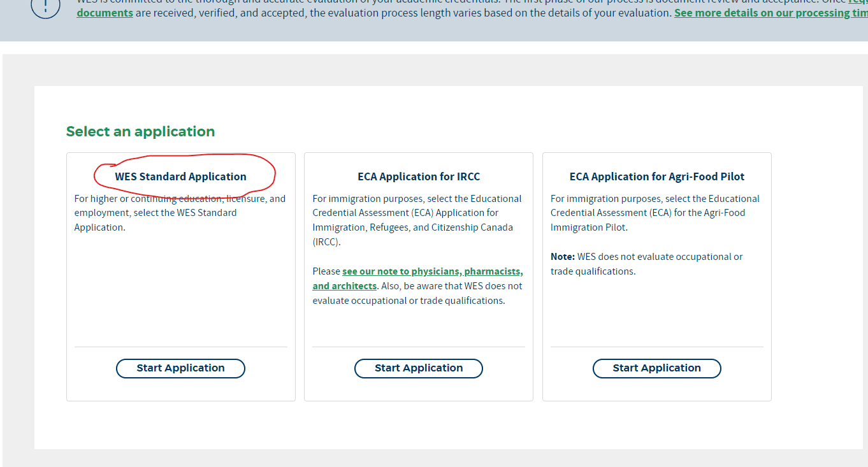Viewport: 868px width, 467px height.
Task: Click the info alert icon in the banner
Action: point(45,5)
